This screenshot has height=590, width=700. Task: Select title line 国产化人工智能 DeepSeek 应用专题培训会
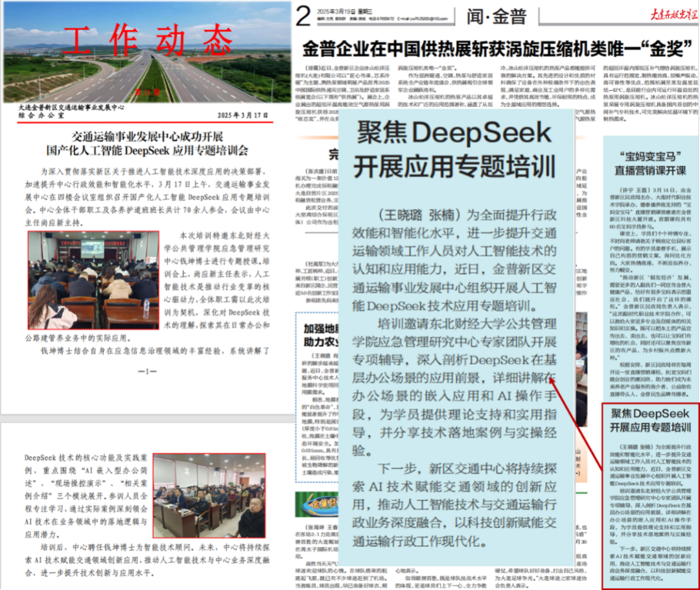(x=147, y=150)
